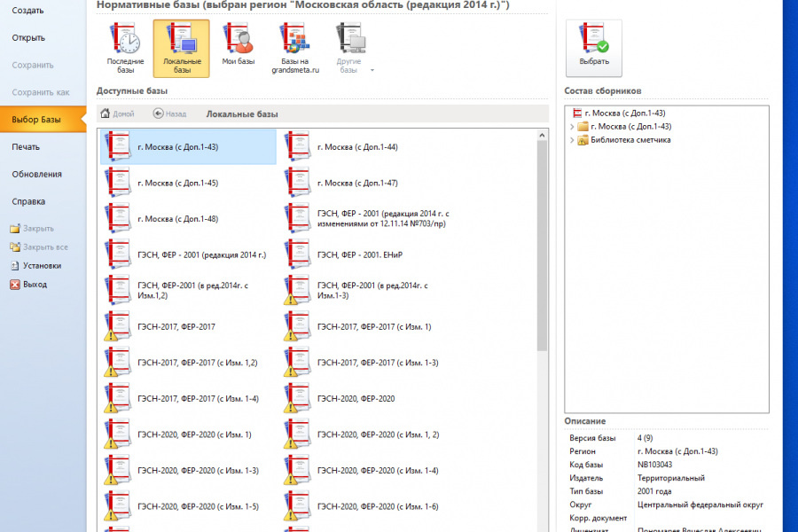The image size is (798, 532).
Task: Open the Создать menu item
Action: (28, 10)
